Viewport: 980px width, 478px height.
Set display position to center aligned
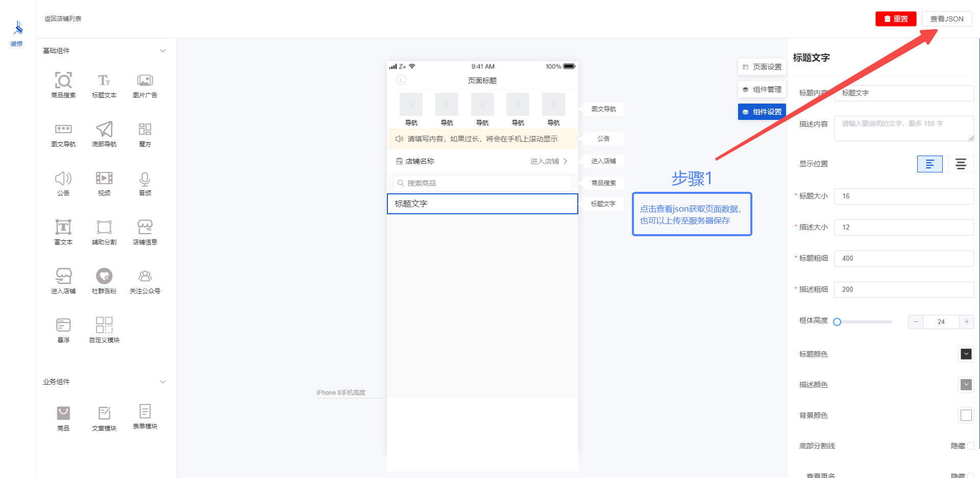click(961, 164)
